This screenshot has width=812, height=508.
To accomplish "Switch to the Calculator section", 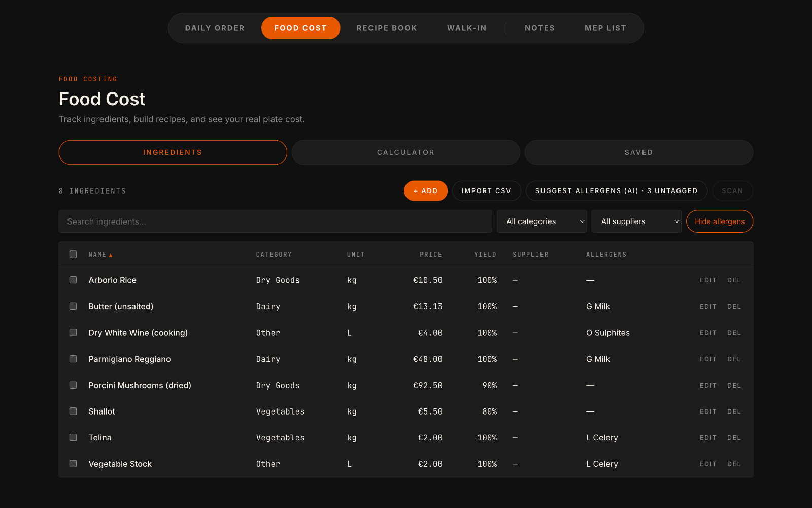I will click(x=406, y=152).
